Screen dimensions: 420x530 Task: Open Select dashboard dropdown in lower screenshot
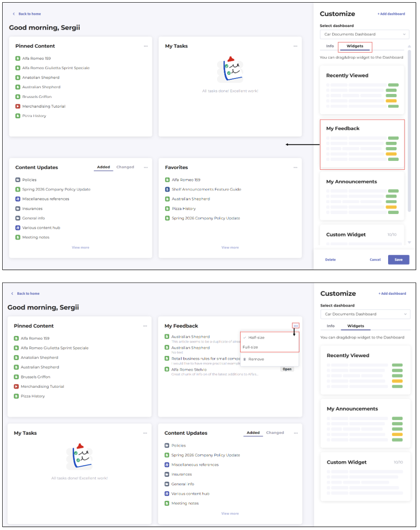click(x=365, y=314)
